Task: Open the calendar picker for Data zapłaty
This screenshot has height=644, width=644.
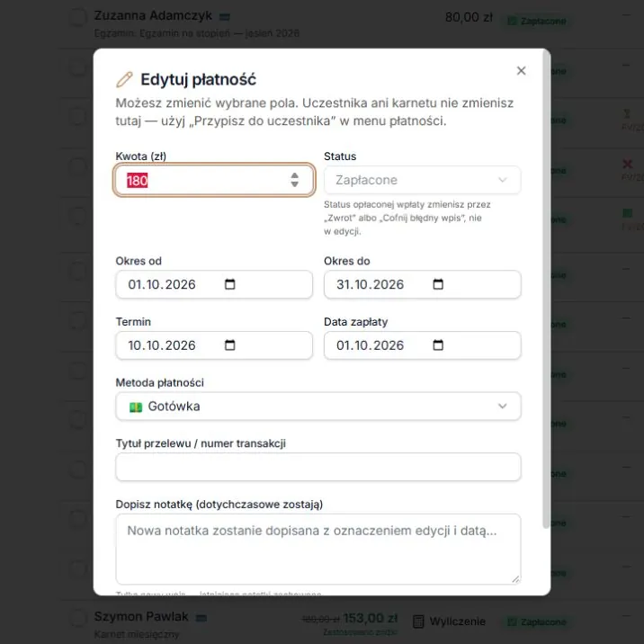Action: tap(438, 345)
